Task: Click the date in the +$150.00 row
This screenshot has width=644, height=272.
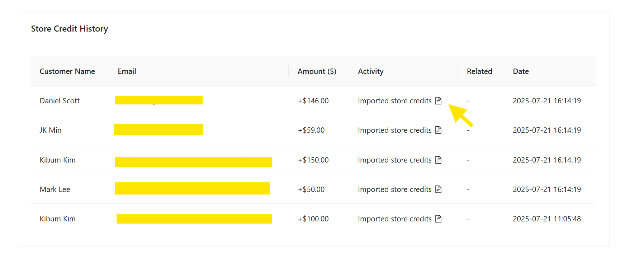Action: point(547,160)
